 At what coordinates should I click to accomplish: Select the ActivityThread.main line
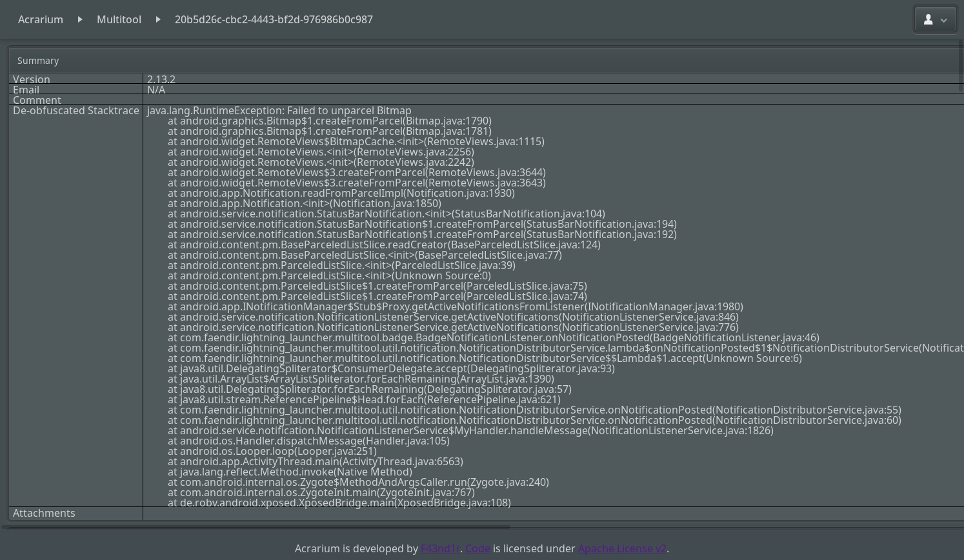316,461
